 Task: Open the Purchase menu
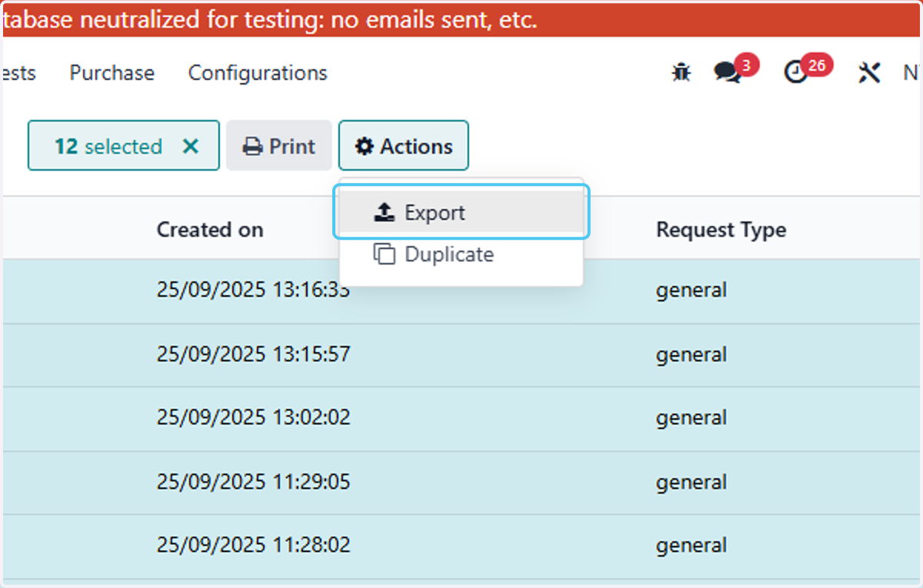(112, 73)
